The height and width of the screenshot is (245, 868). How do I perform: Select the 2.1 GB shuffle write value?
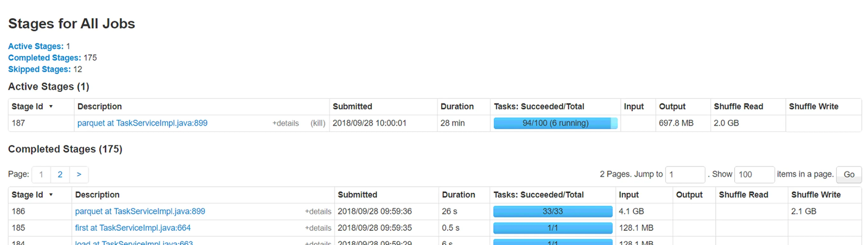(804, 211)
